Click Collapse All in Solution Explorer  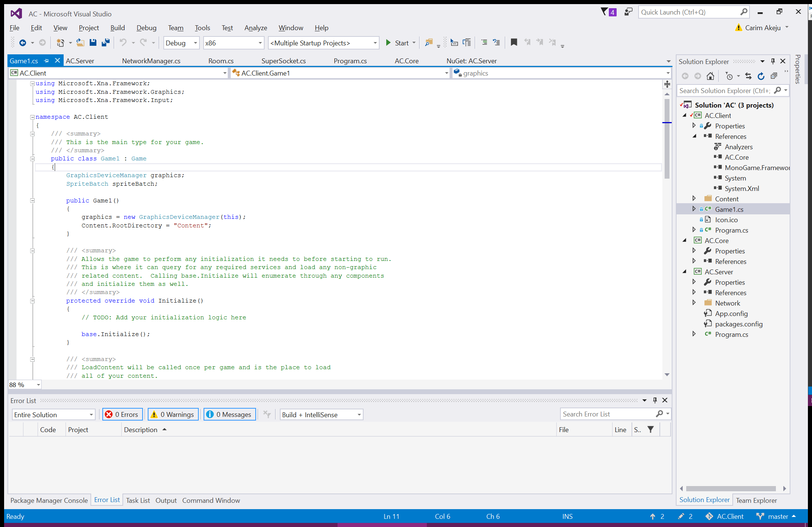point(774,76)
